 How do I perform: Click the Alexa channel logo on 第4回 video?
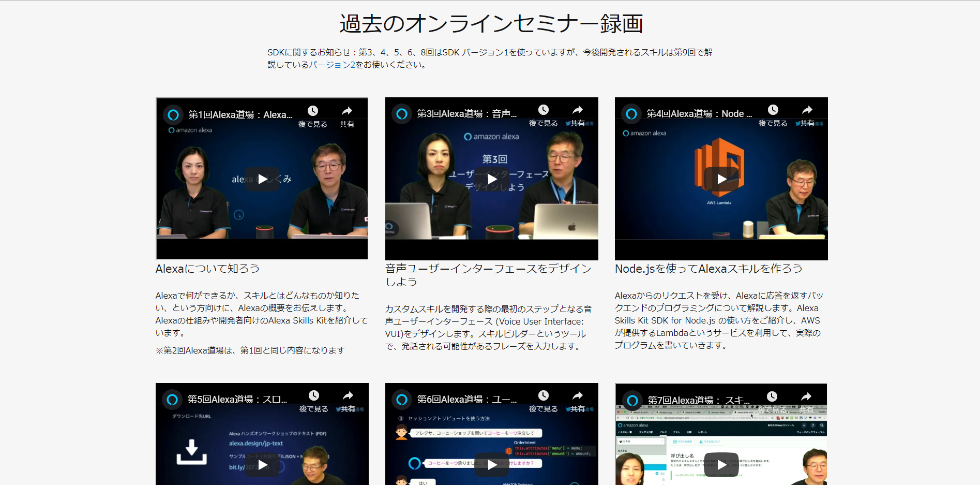pos(631,113)
